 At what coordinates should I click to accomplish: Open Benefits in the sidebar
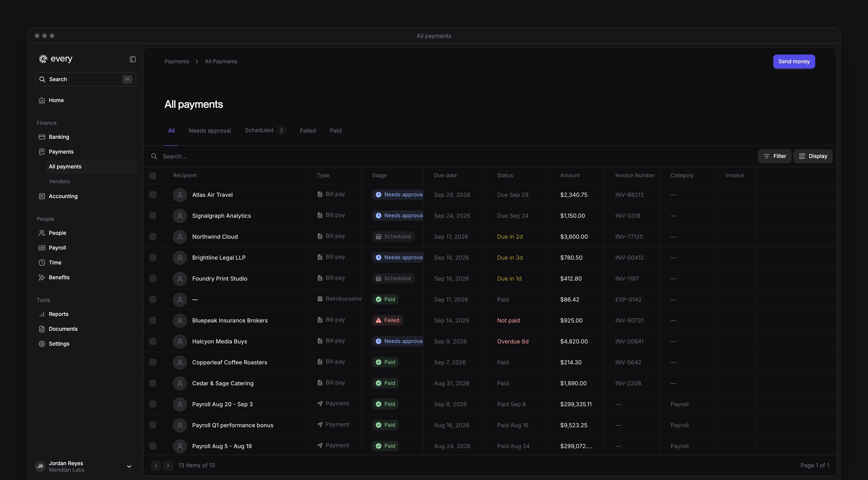coord(85,277)
